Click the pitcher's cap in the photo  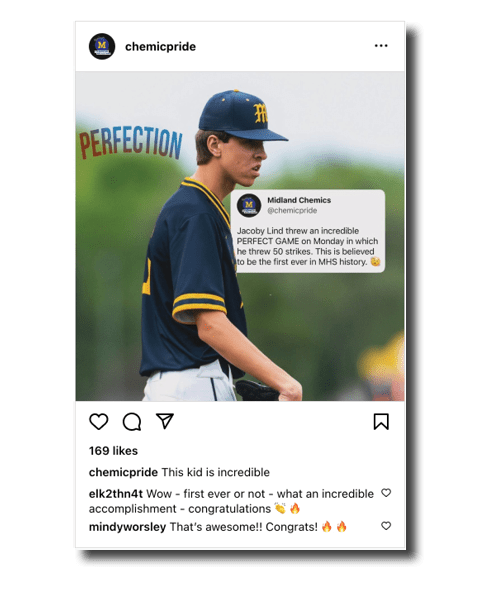pyautogui.click(x=240, y=115)
